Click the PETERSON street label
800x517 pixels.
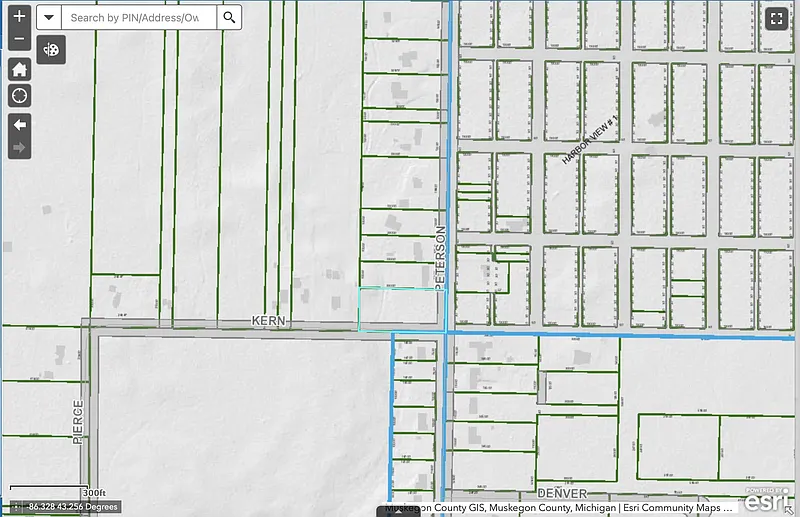coord(441,258)
